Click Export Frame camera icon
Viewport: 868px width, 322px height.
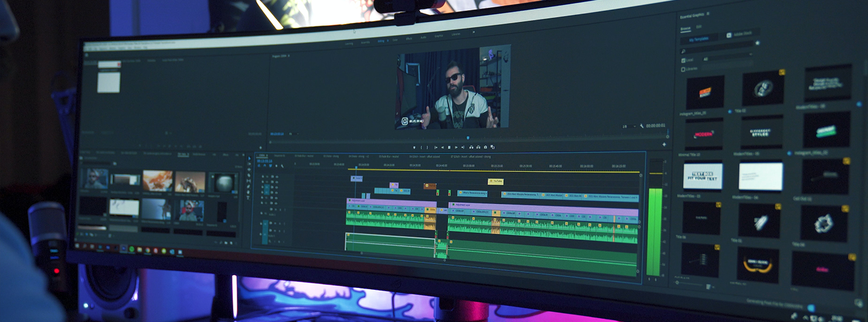485,148
